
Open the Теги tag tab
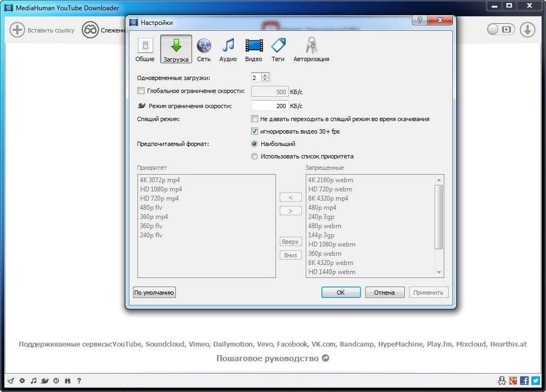coord(278,50)
